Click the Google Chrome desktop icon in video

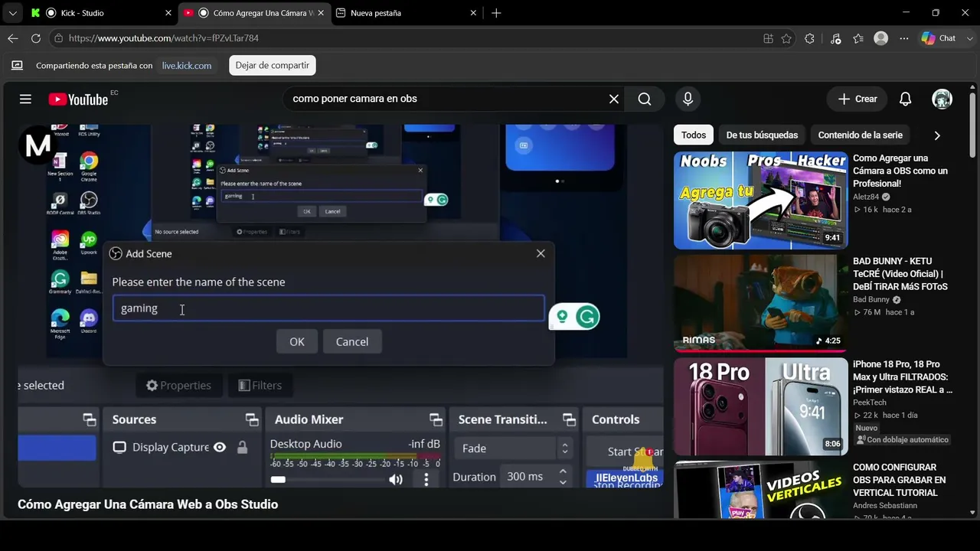(x=89, y=165)
